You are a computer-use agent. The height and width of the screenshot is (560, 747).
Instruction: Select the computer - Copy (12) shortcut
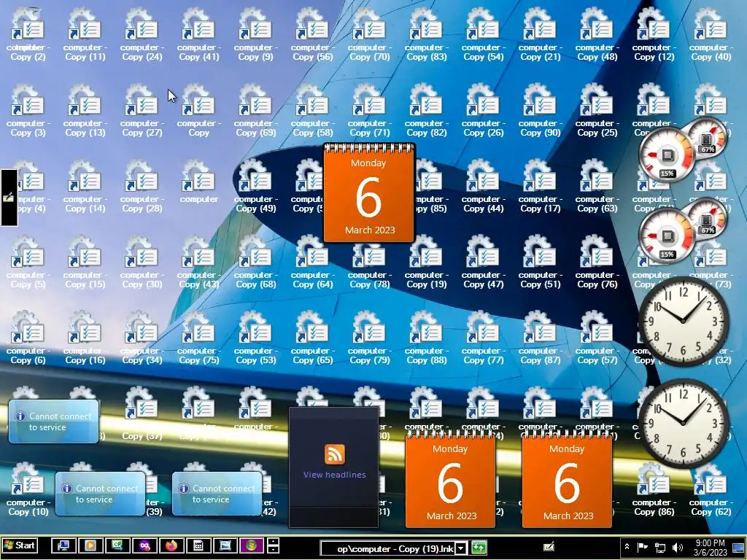click(654, 34)
